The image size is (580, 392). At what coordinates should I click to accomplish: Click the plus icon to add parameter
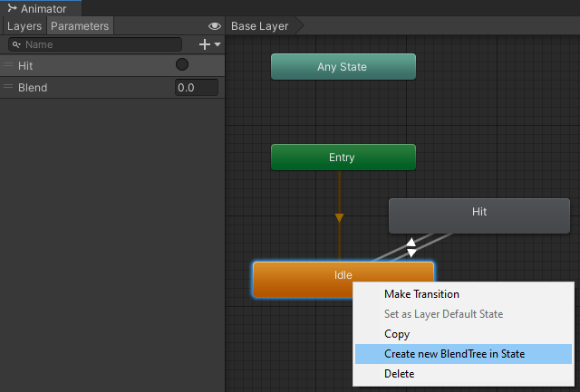point(205,43)
